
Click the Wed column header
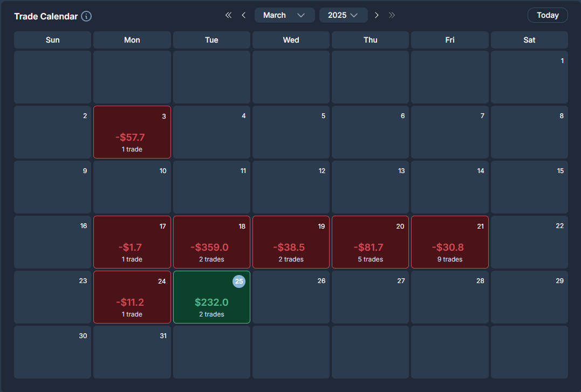(291, 40)
